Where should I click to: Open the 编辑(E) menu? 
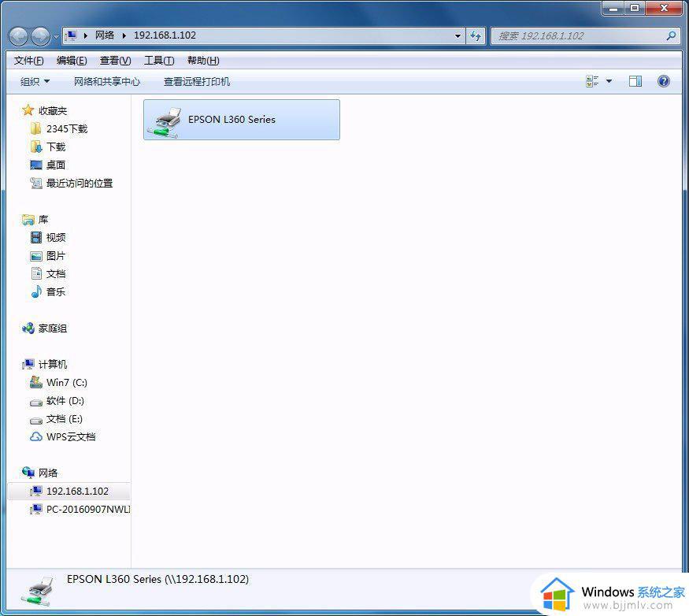(72, 61)
